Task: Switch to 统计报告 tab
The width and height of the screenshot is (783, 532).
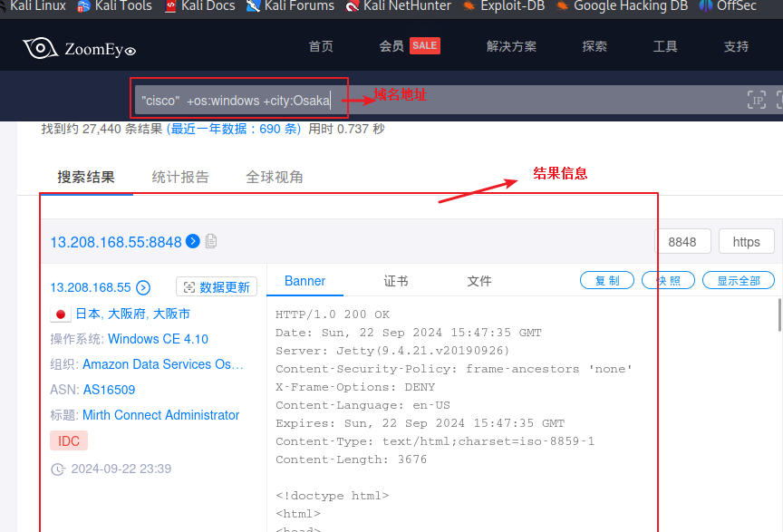Action: 180,177
